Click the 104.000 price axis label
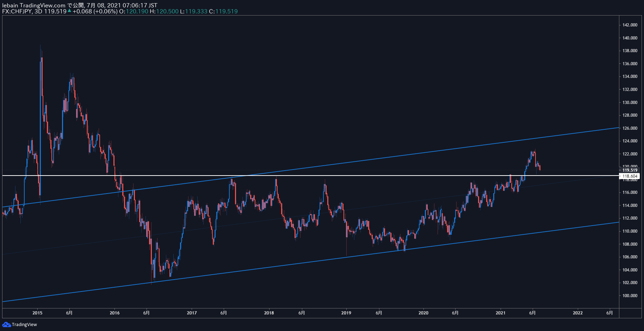 [x=630, y=270]
